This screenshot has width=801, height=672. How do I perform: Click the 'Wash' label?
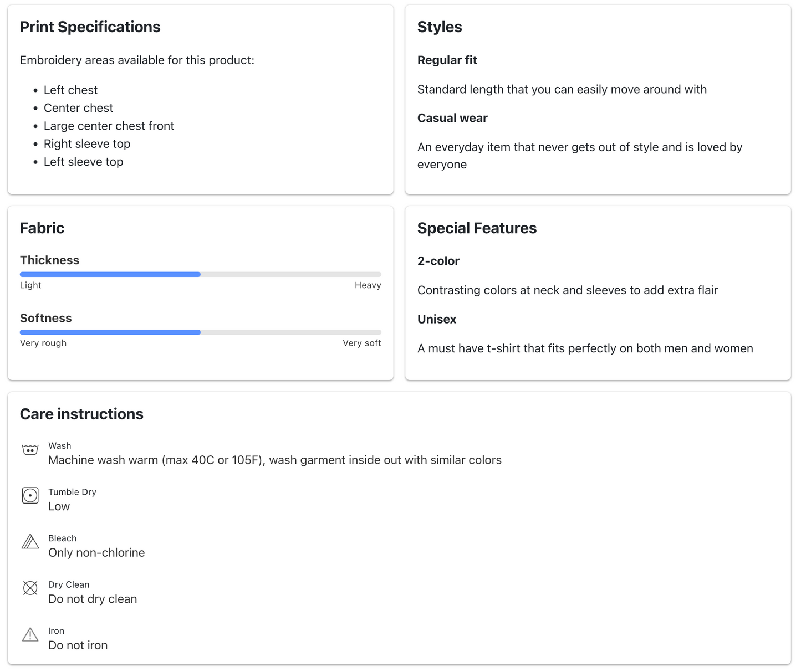coord(59,446)
